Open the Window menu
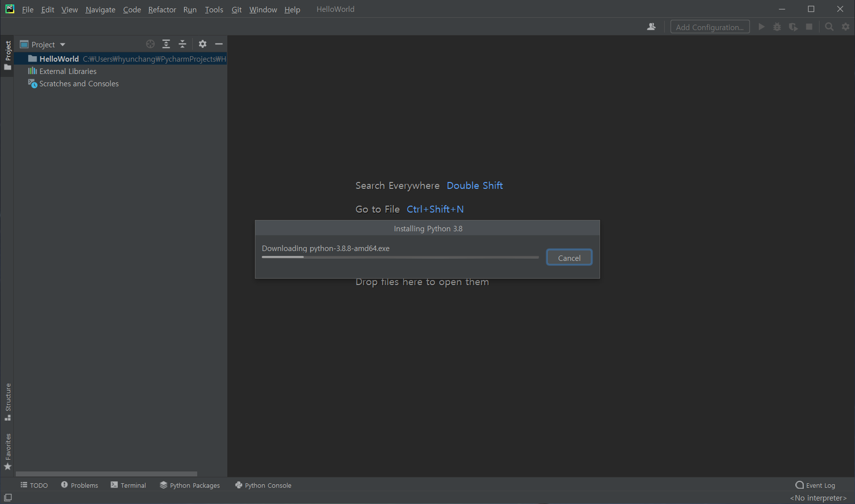The image size is (855, 504). (x=263, y=9)
